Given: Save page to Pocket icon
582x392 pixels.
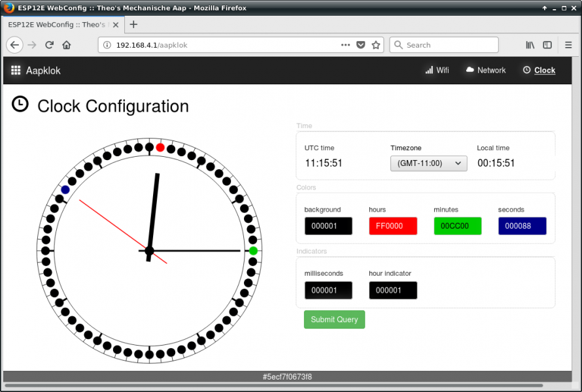Looking at the screenshot, I should (x=361, y=45).
